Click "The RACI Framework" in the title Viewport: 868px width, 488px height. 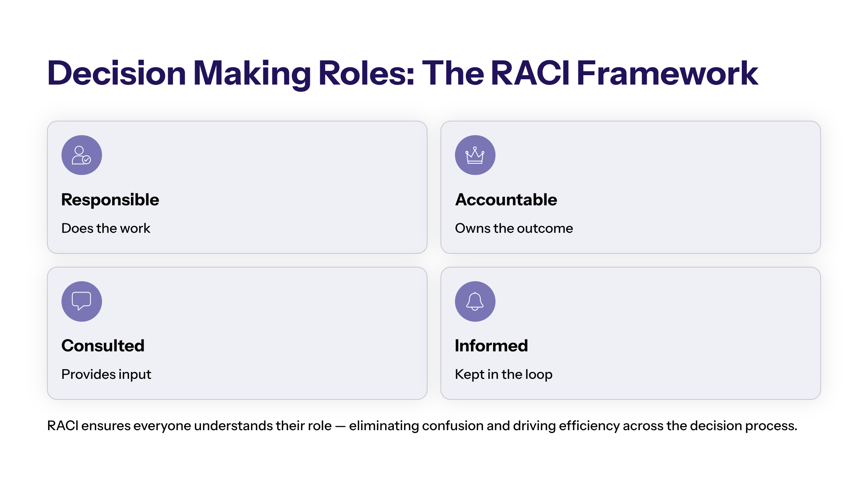coord(590,73)
